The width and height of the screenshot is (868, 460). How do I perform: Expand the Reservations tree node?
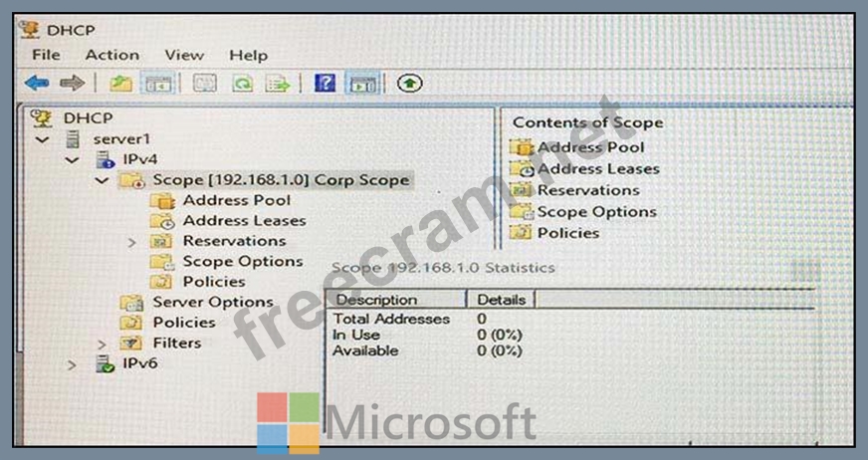pos(131,243)
